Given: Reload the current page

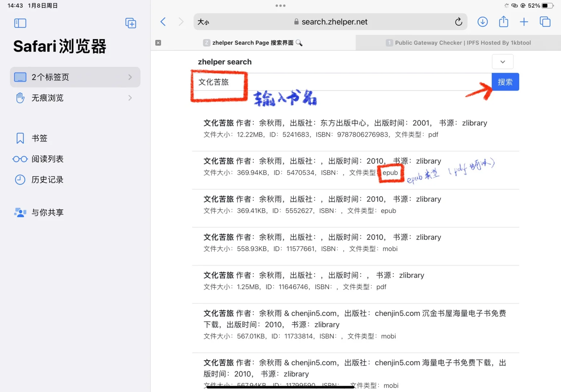Looking at the screenshot, I should [x=459, y=22].
